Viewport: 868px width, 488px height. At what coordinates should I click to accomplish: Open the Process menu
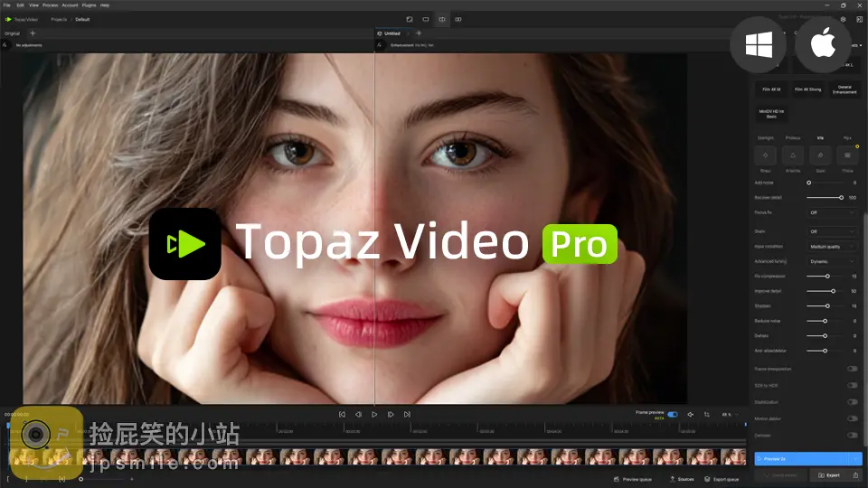coord(50,5)
